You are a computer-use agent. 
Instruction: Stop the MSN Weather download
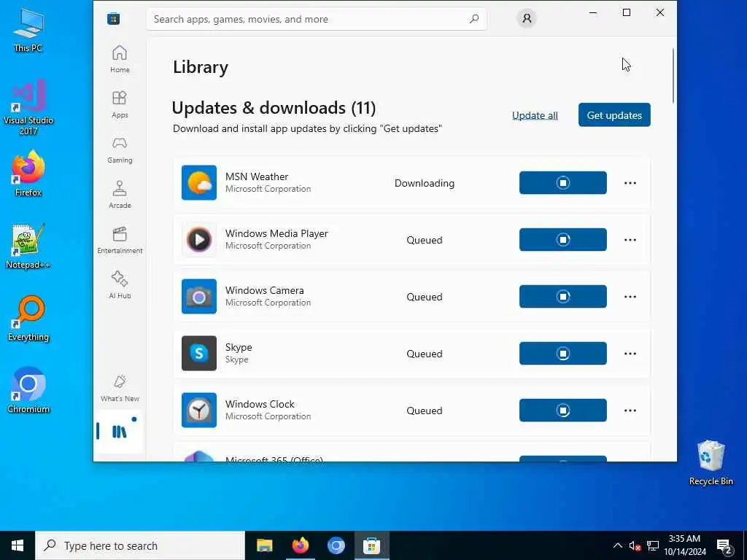click(562, 183)
